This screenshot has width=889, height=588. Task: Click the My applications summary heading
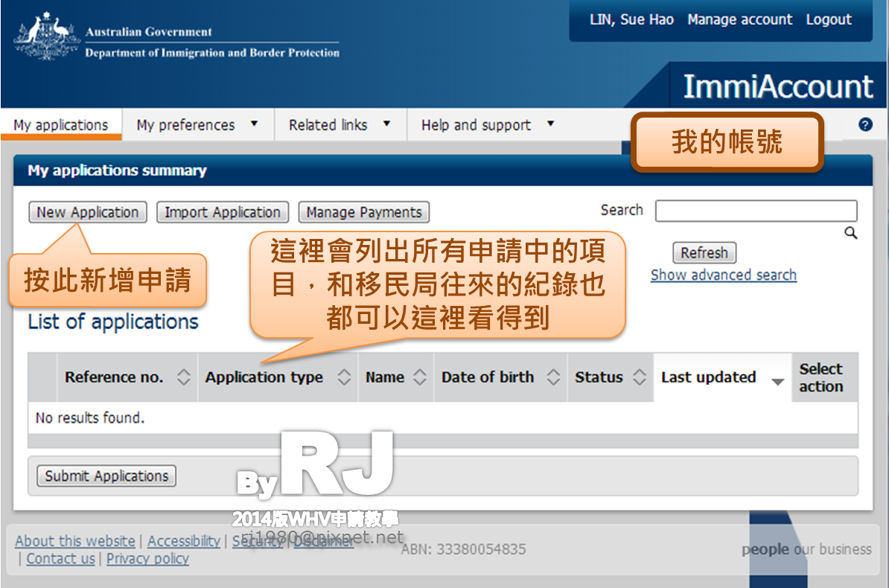(118, 170)
